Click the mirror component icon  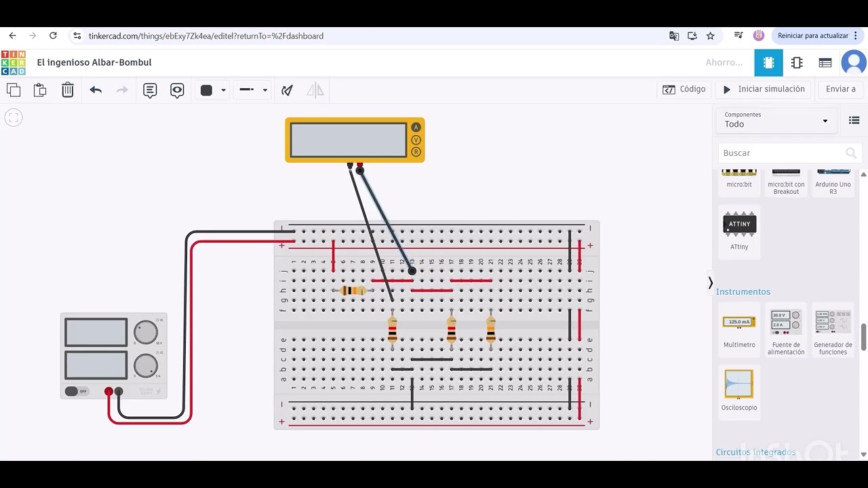(315, 90)
